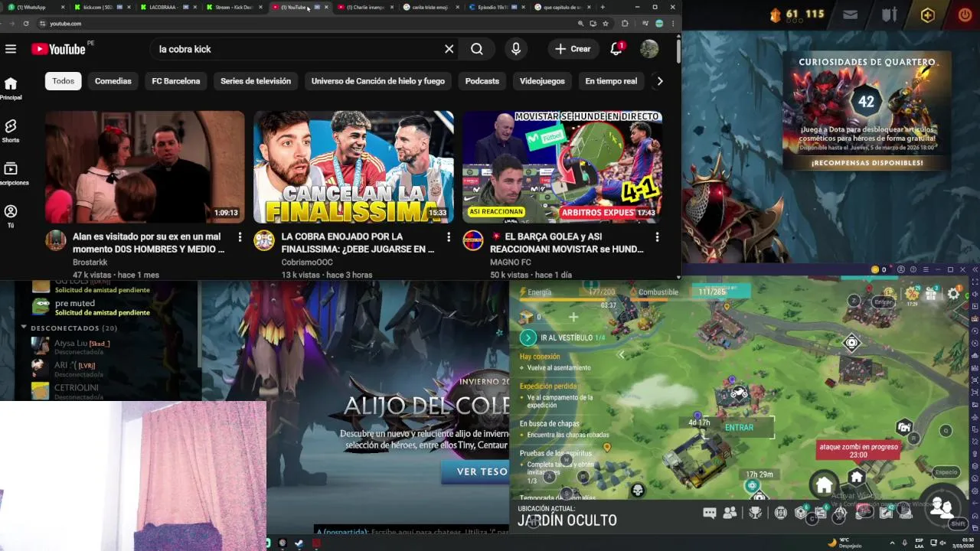Image resolution: width=980 pixels, height=551 pixels.
Task: Go to YouTube Principal home
Action: [11, 88]
